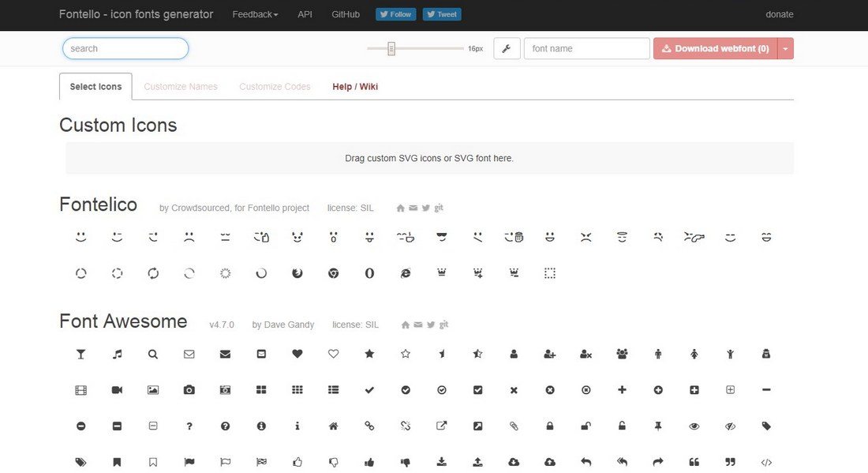The width and height of the screenshot is (868, 473).
Task: Choose the music note icon
Action: [117, 354]
